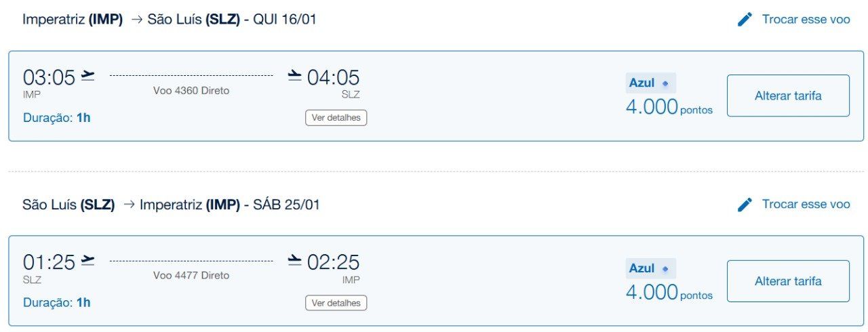Click Azul diamond icon on flight 4477 fare
This screenshot has height=332, width=868.
pyautogui.click(x=665, y=269)
